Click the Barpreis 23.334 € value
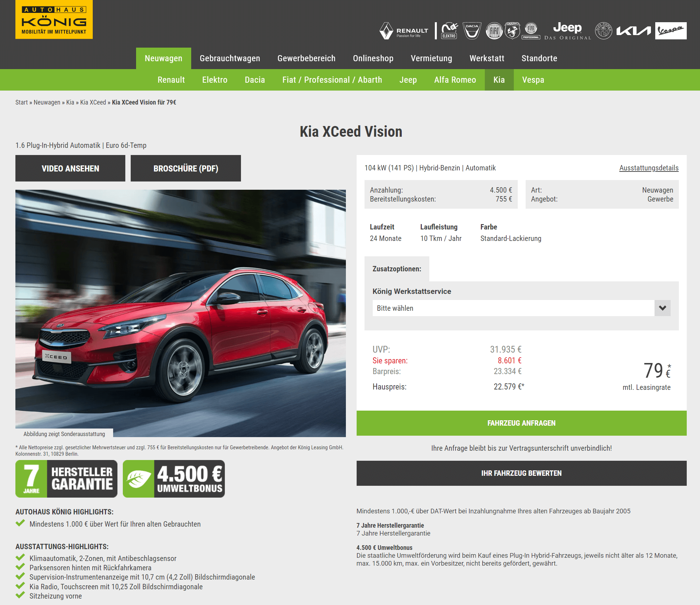 (507, 371)
